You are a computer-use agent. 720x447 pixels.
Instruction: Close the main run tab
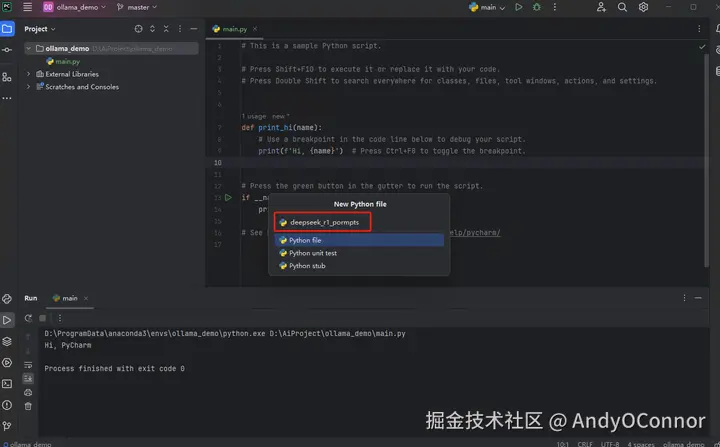pos(86,298)
